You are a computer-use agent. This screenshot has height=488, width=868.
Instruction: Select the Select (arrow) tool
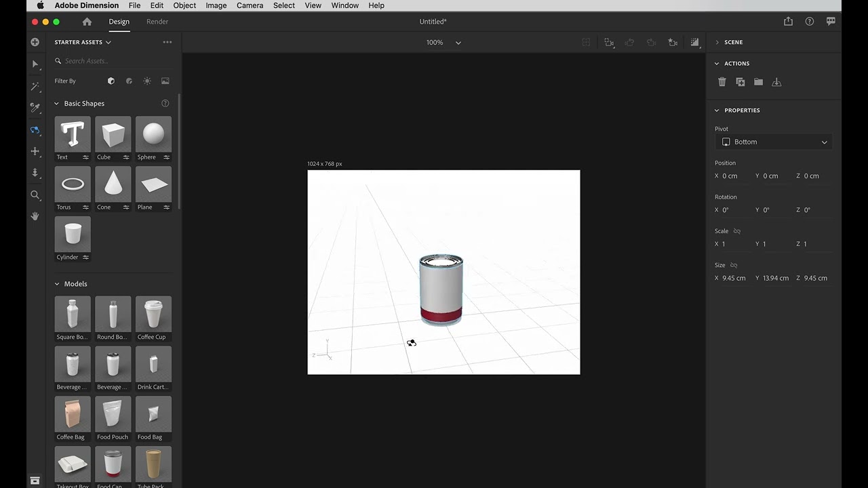35,64
